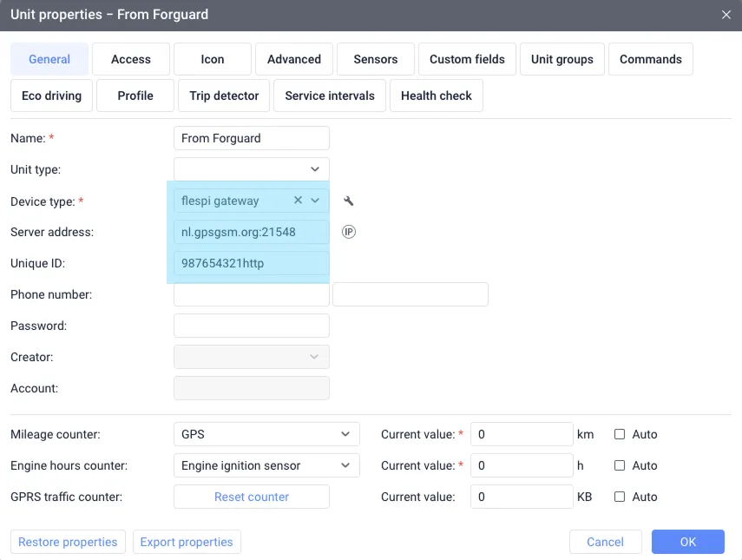Screen dimensions: 742x560
Task: Click the wrench icon beside Device type
Action: [x=349, y=201]
